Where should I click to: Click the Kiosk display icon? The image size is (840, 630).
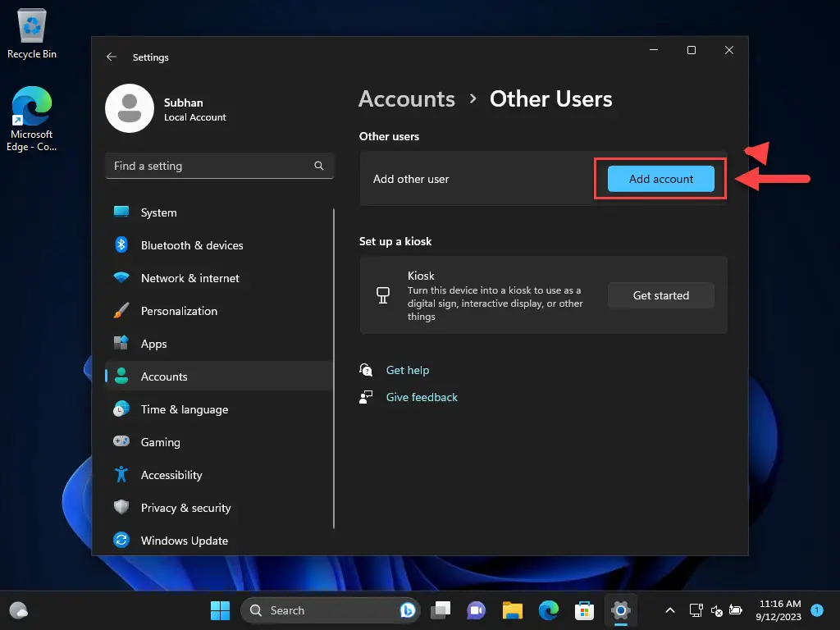[383, 295]
